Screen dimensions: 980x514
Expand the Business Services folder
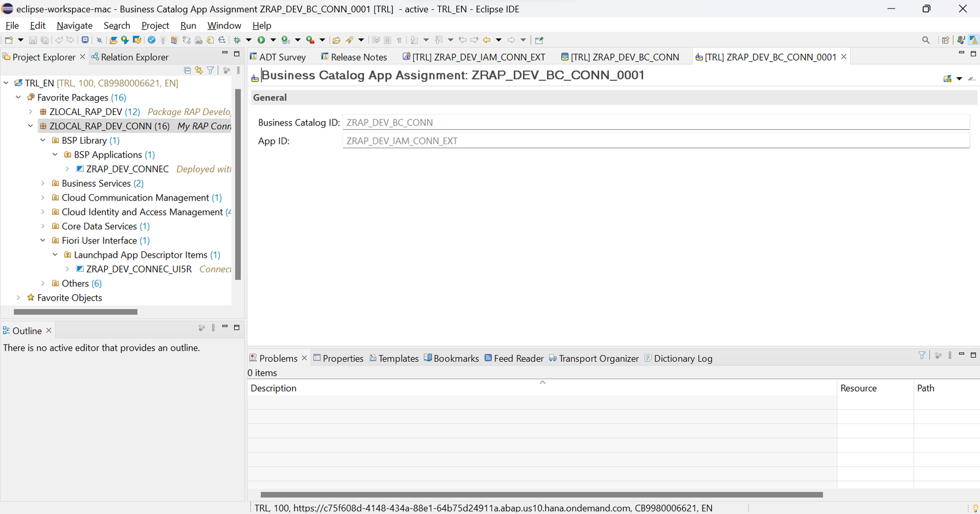click(x=43, y=183)
